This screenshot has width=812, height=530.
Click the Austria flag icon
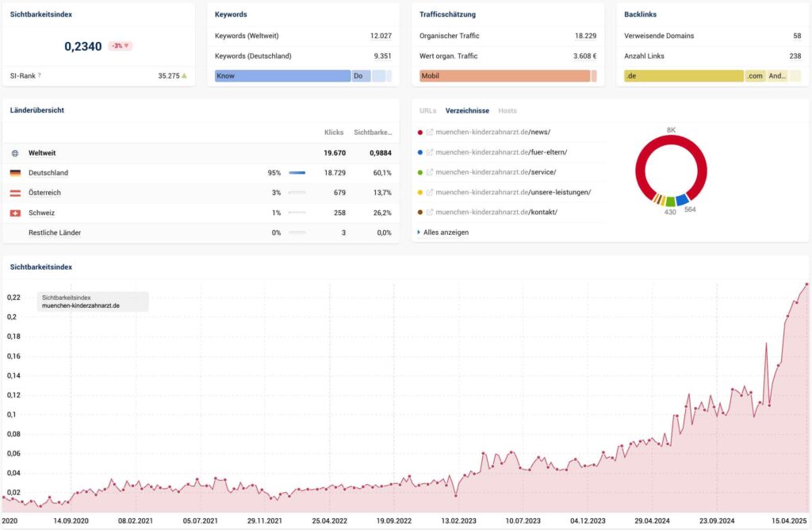click(13, 192)
